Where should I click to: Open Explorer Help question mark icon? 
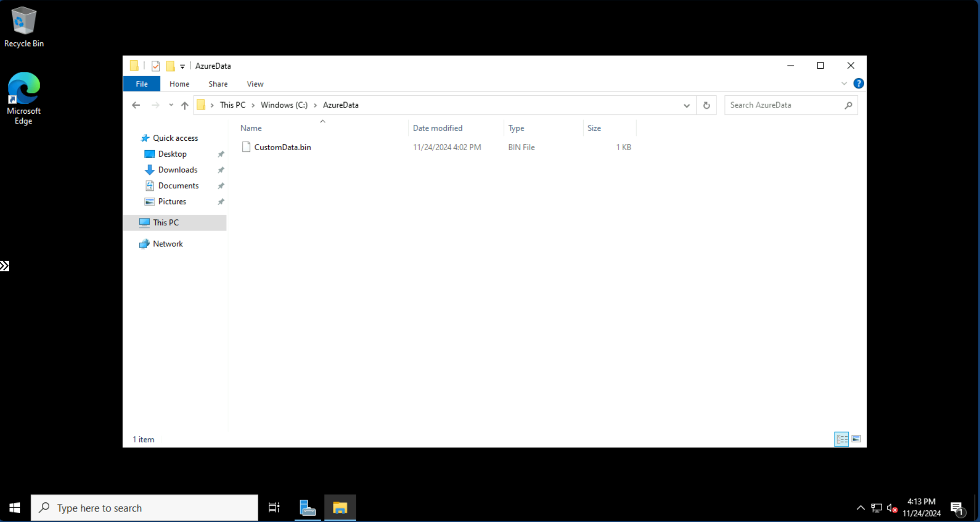858,84
